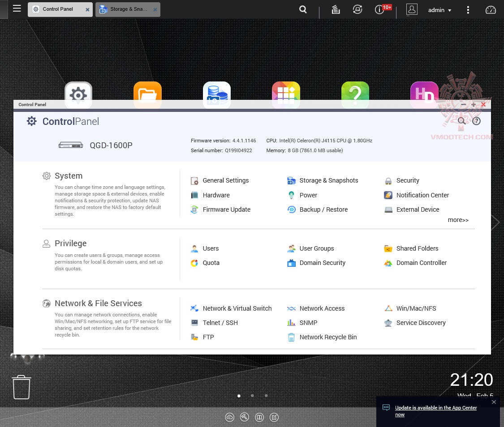Click the feedback icon in bottom bar

pos(274,417)
